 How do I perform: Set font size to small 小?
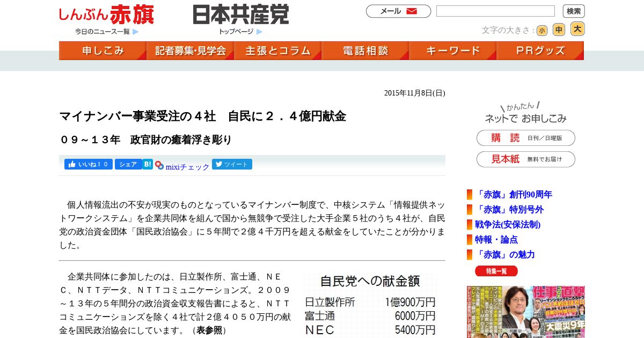(x=542, y=31)
